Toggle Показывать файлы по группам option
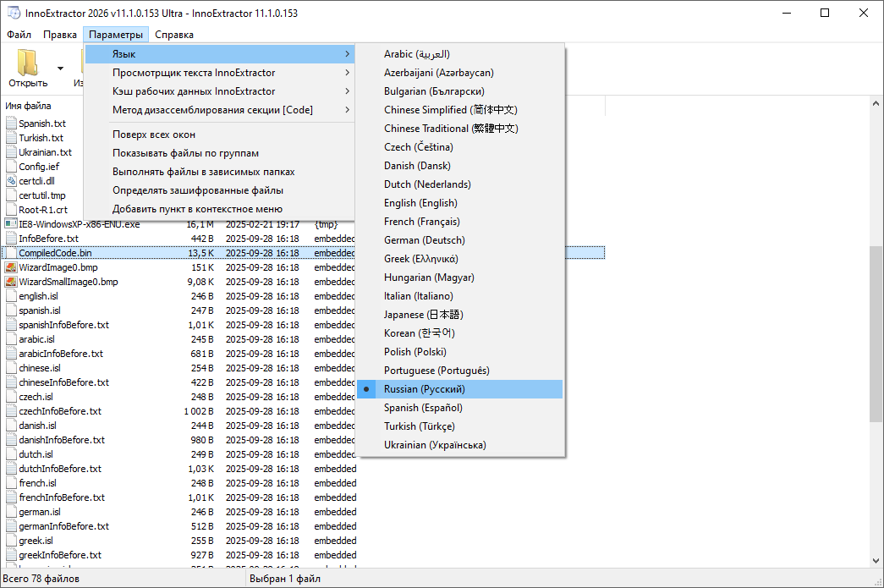This screenshot has height=588, width=884. (x=185, y=153)
